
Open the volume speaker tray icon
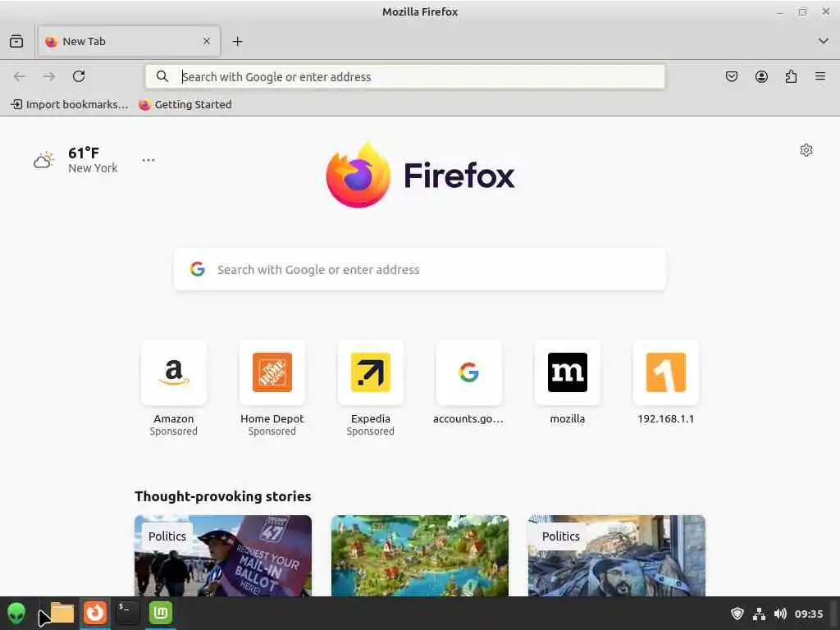pyautogui.click(x=781, y=614)
